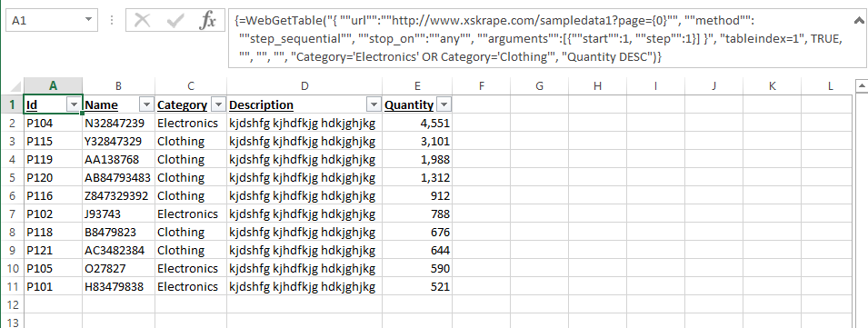
Task: Click the Select All corner triangle
Action: click(14, 85)
